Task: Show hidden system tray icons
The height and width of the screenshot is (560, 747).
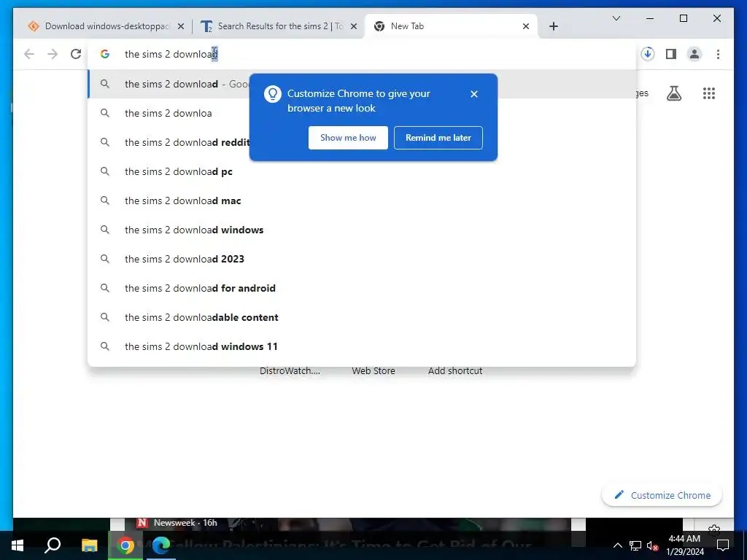Action: click(x=617, y=545)
